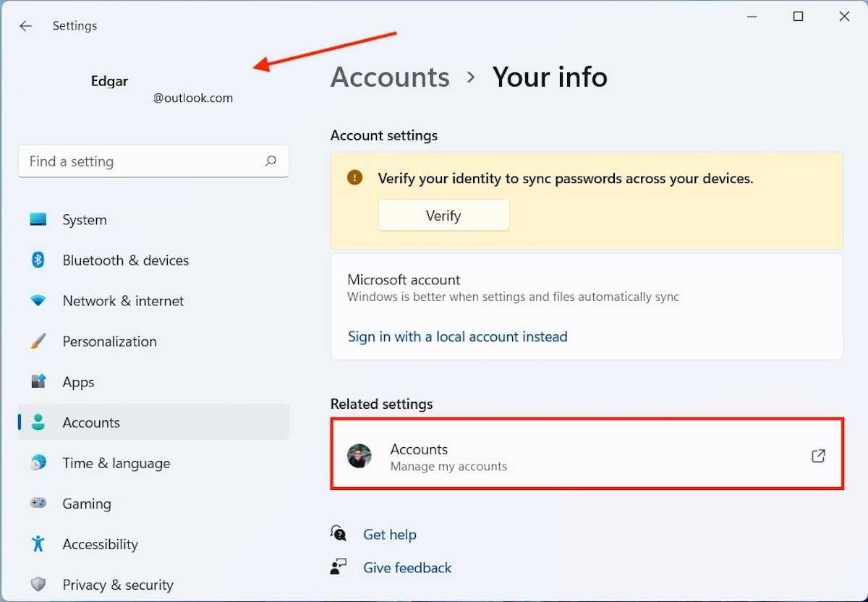Click the Apps icon in sidebar

(x=38, y=382)
